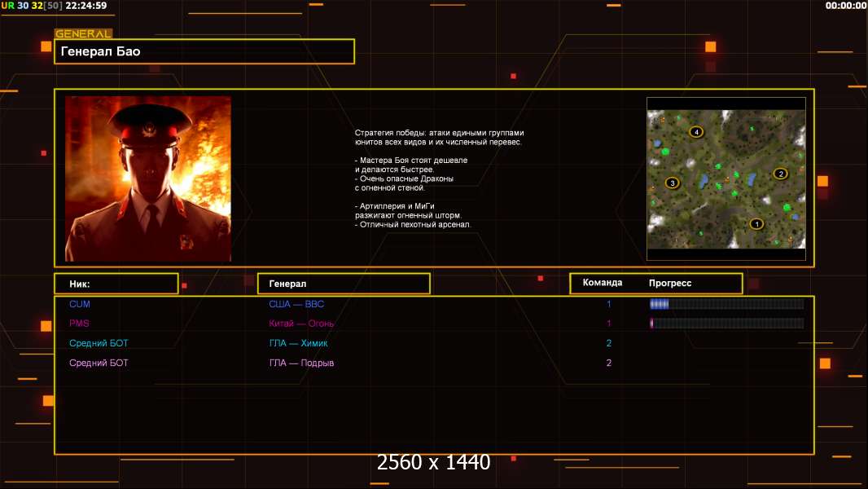Click the GENERAL label tag
Viewport: 868px width, 489px height.
[x=83, y=33]
